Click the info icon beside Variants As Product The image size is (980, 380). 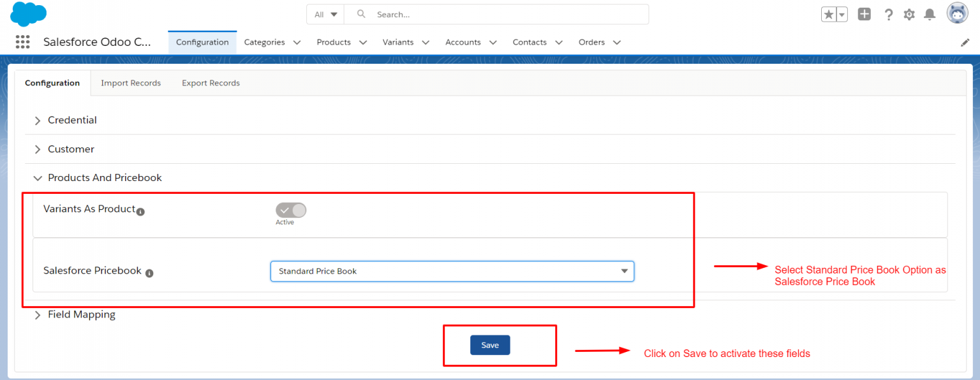[140, 210]
